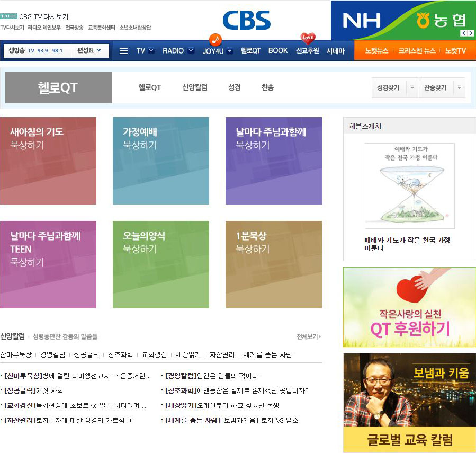Expand the TV menu dropdown arrow

coord(151,51)
